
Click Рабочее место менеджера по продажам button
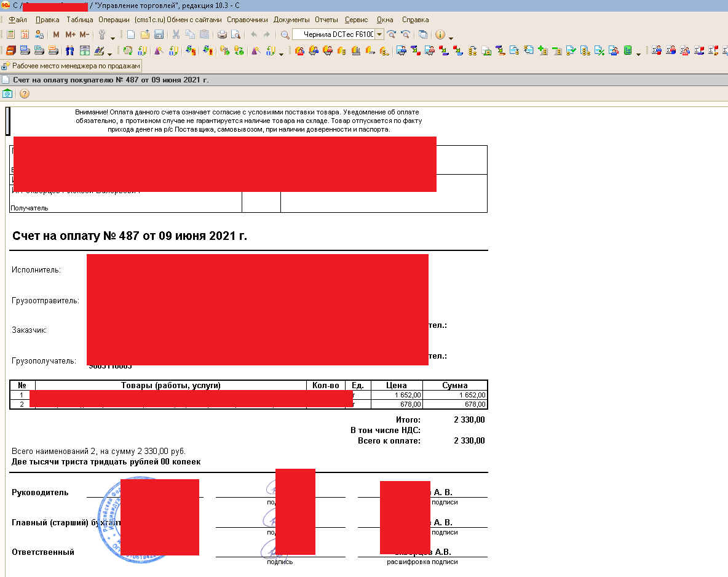(x=72, y=65)
